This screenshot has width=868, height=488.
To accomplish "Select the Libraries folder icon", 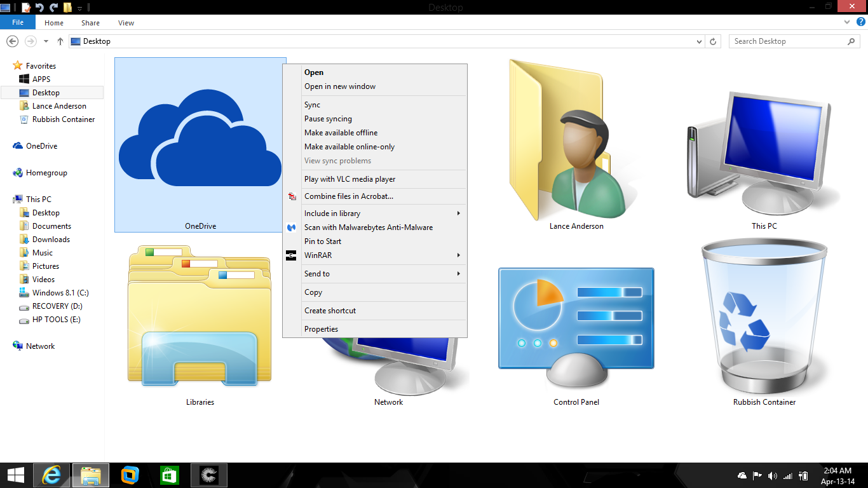I will coord(200,315).
